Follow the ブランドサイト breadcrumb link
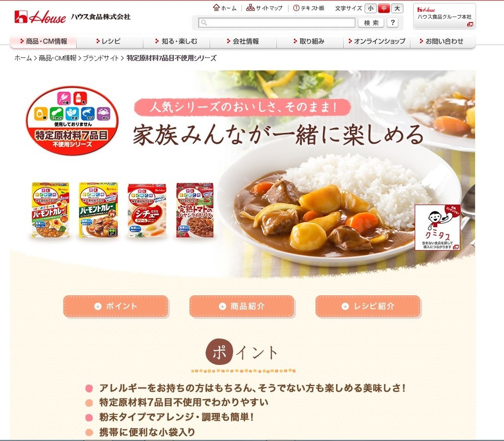 tap(101, 58)
